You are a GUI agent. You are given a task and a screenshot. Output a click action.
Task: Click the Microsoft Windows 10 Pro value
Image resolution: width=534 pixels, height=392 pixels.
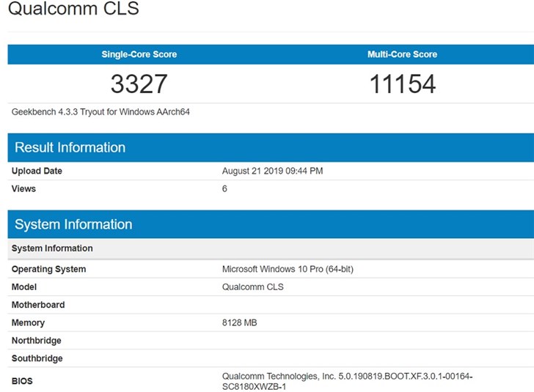[x=288, y=269]
